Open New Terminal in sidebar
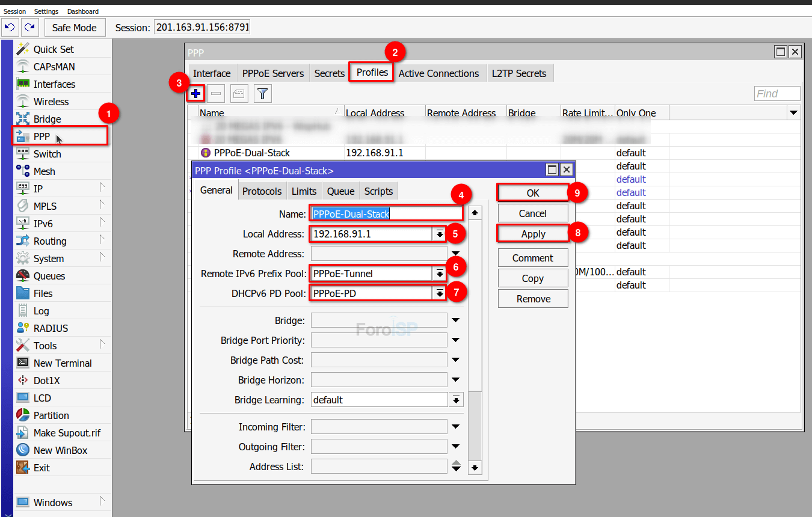 point(62,363)
